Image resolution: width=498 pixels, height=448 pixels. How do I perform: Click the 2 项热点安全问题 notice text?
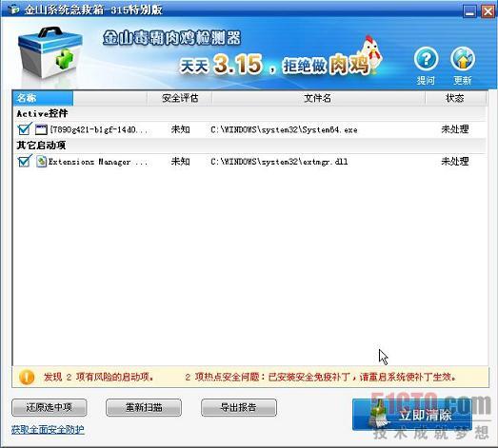pos(321,377)
